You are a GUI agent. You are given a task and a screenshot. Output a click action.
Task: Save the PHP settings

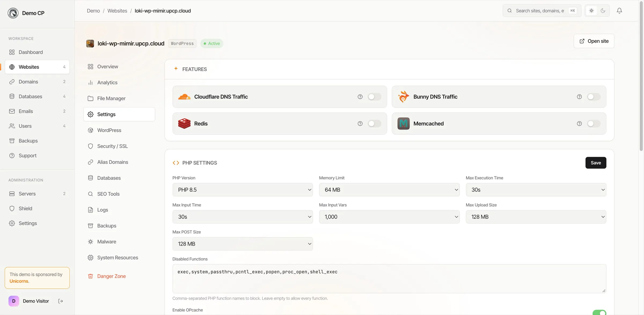tap(596, 163)
